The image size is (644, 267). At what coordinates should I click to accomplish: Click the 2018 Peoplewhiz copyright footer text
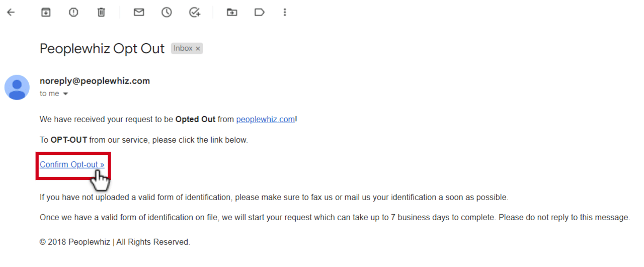[115, 242]
